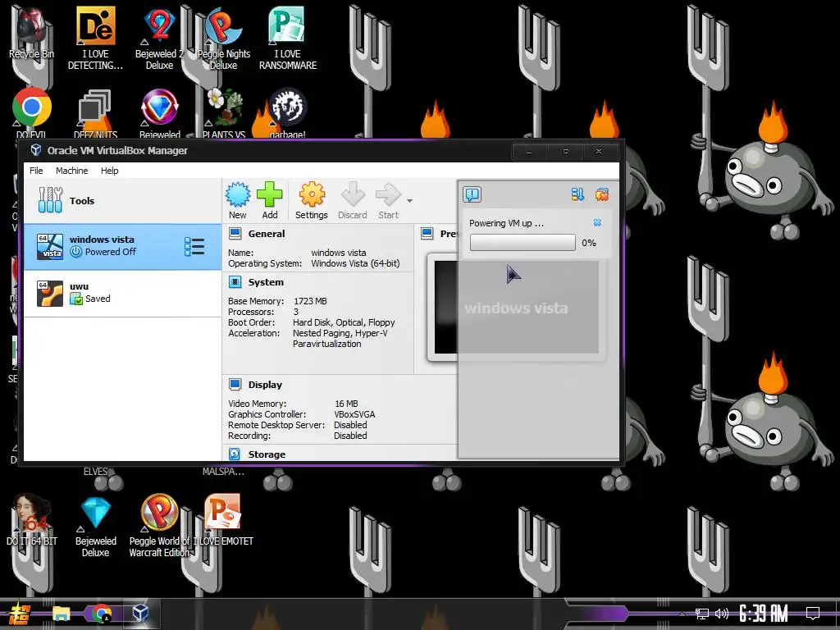Click the notification center speech bubble icon
This screenshot has height=630, width=840.
472,194
